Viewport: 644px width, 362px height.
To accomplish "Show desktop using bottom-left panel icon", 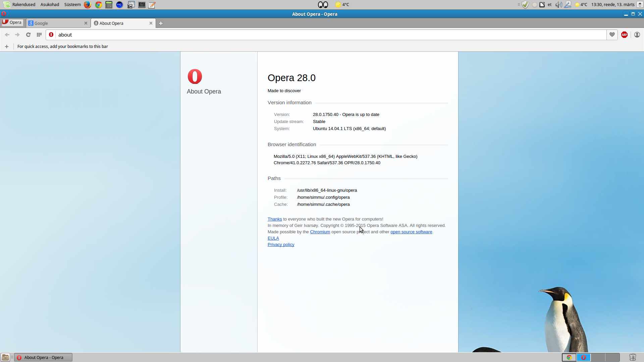I will tap(5, 357).
